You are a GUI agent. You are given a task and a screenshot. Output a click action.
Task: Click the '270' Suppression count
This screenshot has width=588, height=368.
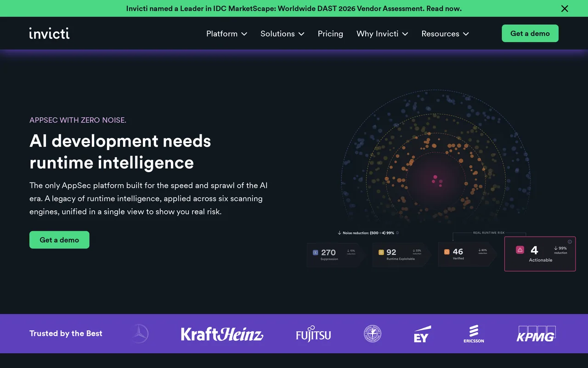tap(328, 253)
